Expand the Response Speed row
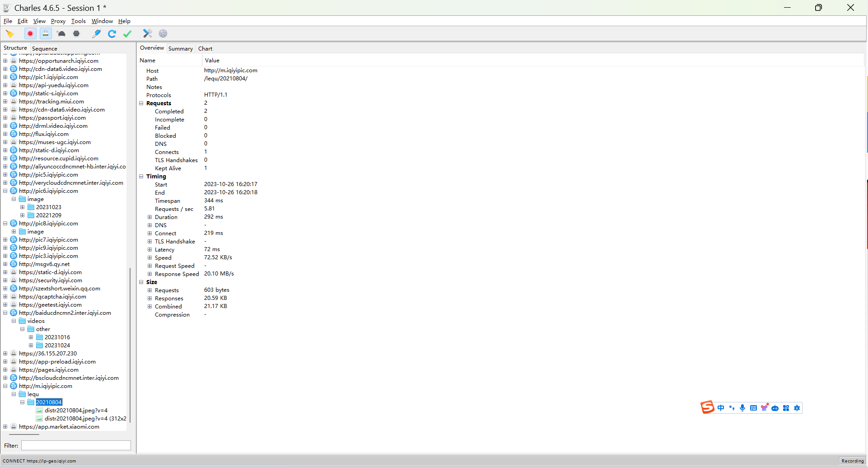868x467 pixels. click(149, 274)
